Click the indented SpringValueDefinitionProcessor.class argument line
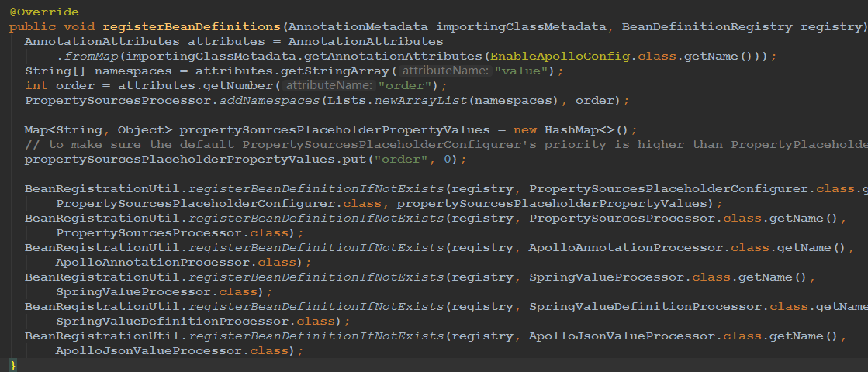Screen dimensions: 868x372 203,321
